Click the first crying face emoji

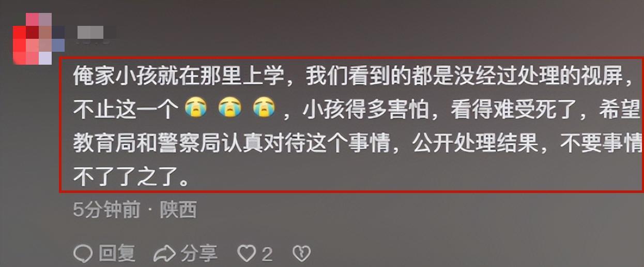(195, 109)
